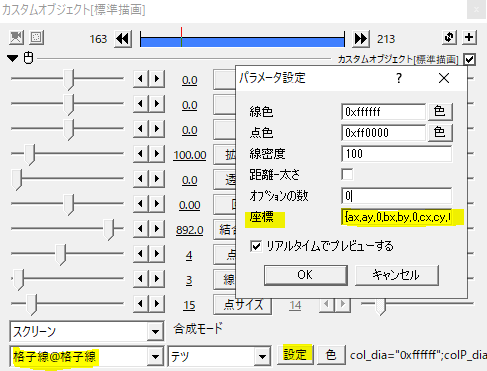
Task: Click the slider thumb for value 15 row
Action: pos(32,305)
